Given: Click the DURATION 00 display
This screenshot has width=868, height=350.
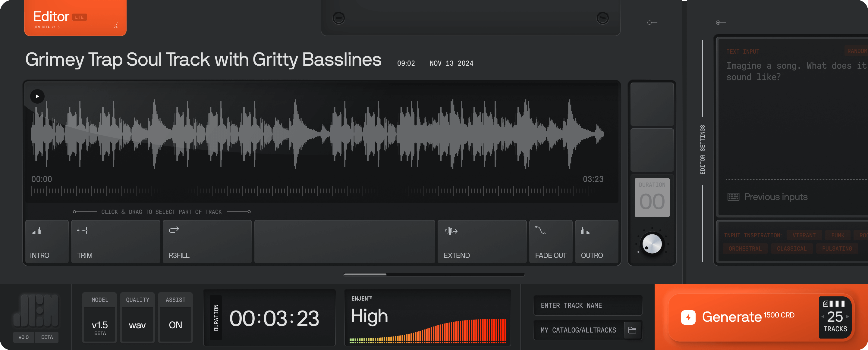Looking at the screenshot, I should tap(652, 197).
